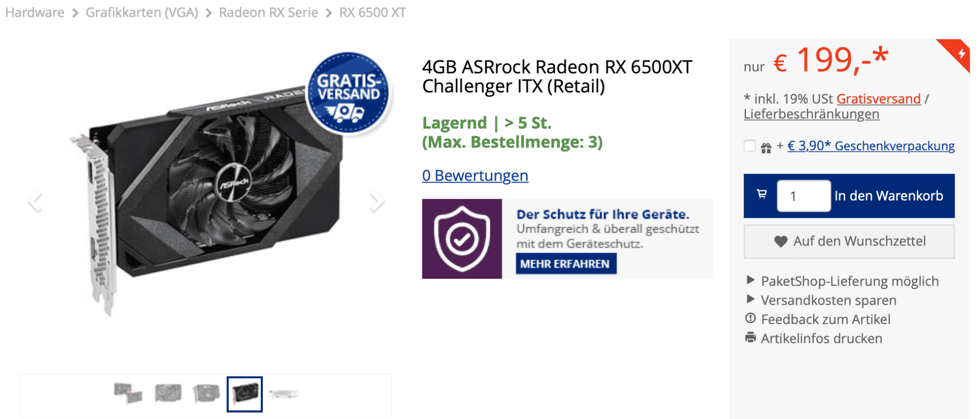980x419 pixels.
Task: Click the heart icon on Wunschzettel
Action: (x=780, y=241)
